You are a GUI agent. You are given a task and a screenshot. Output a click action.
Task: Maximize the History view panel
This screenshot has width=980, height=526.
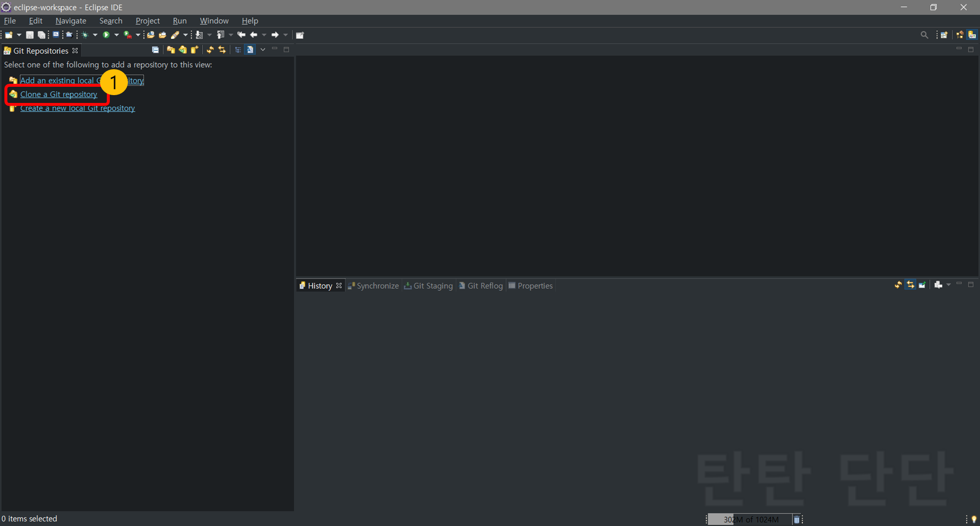(971, 284)
